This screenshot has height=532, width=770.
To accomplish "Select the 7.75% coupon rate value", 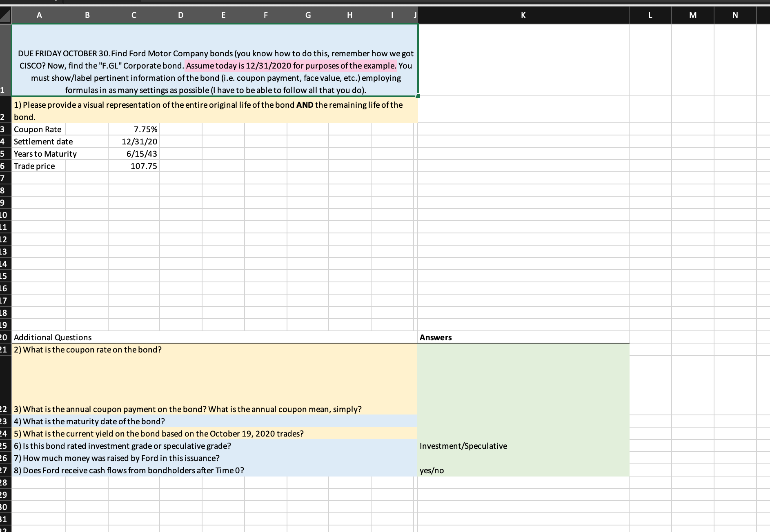I will click(134, 129).
